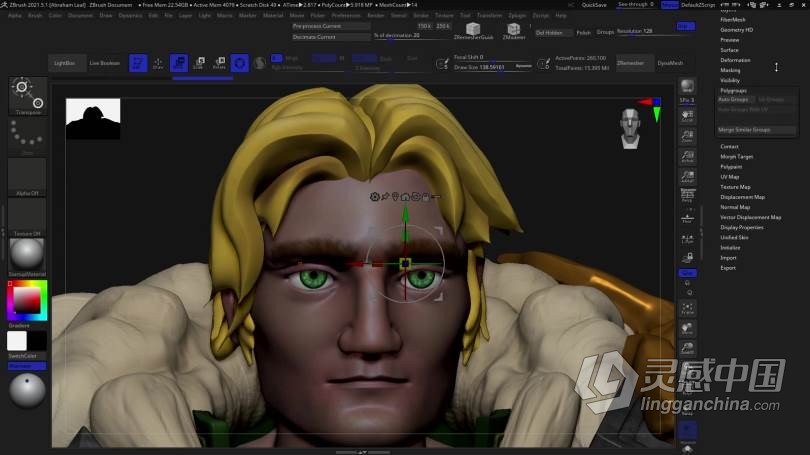Open the Texture Off slot
Viewport: 810px width, 455px height.
(x=27, y=217)
